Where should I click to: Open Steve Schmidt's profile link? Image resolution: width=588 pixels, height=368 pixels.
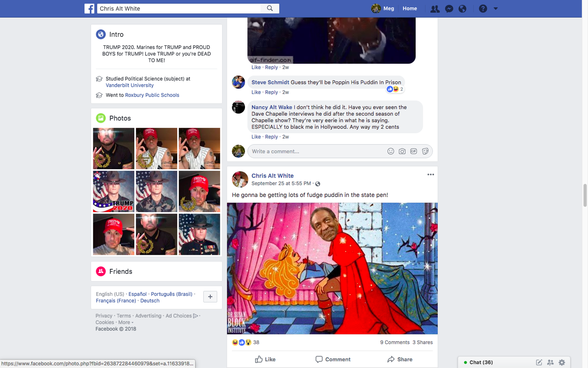click(x=270, y=82)
